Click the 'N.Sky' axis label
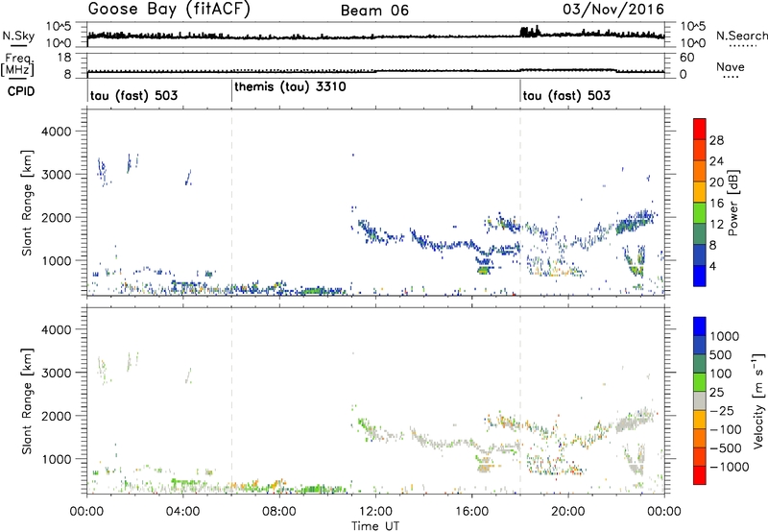Screen dimensions: 768x532 click(x=18, y=36)
